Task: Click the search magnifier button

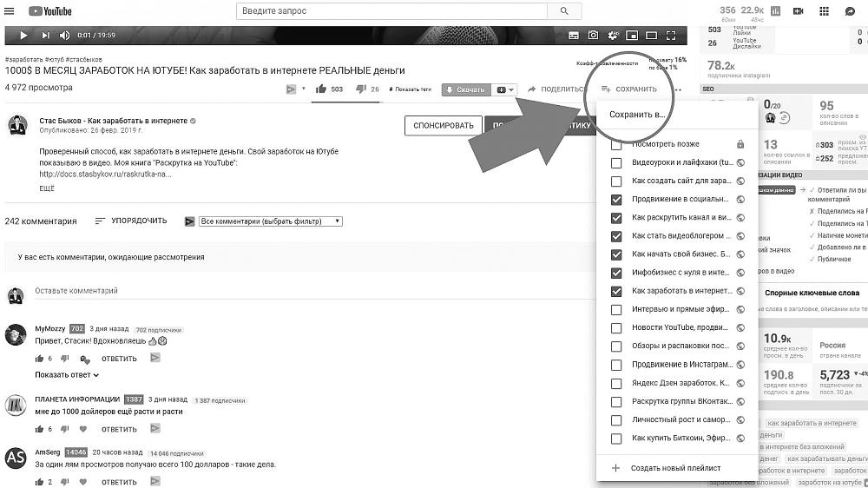Action: pyautogui.click(x=564, y=11)
